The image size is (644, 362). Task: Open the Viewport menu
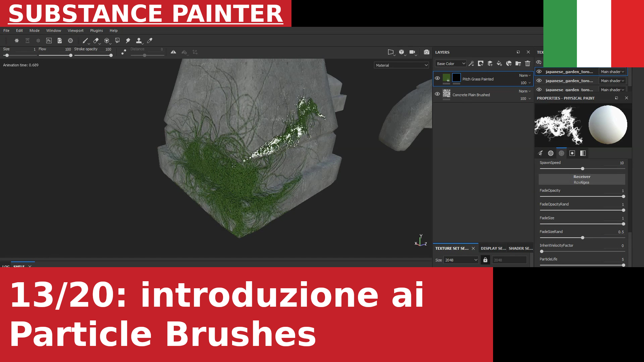pos(75,31)
